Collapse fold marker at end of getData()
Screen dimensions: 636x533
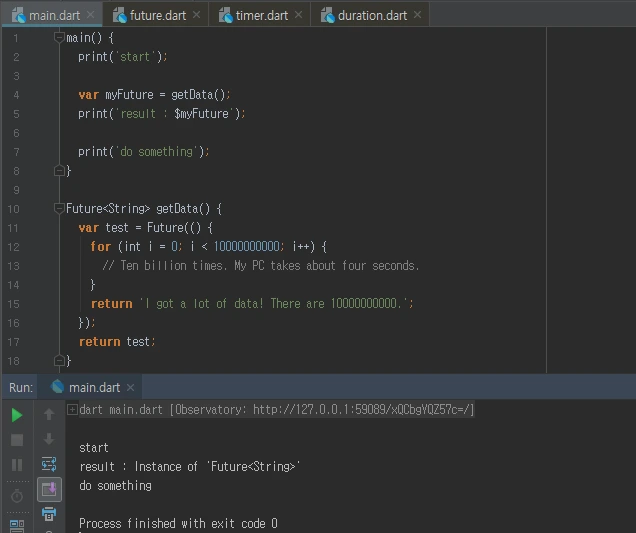[x=59, y=360]
